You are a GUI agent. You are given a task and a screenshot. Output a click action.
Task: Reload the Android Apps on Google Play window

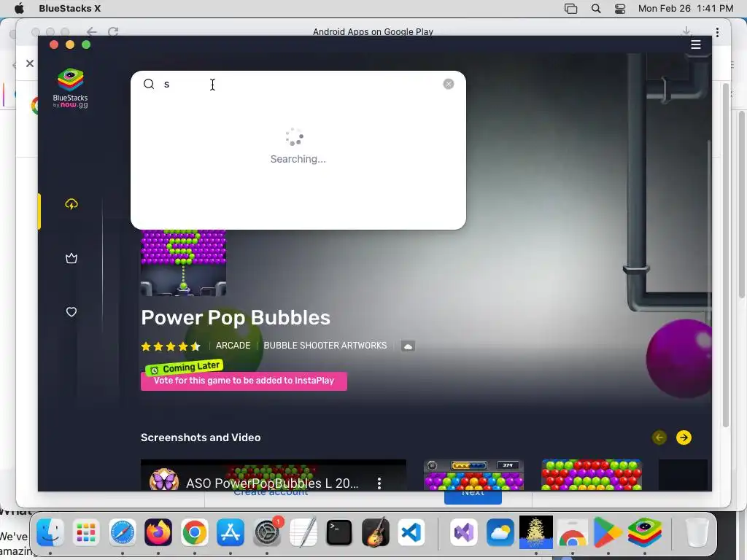[113, 32]
